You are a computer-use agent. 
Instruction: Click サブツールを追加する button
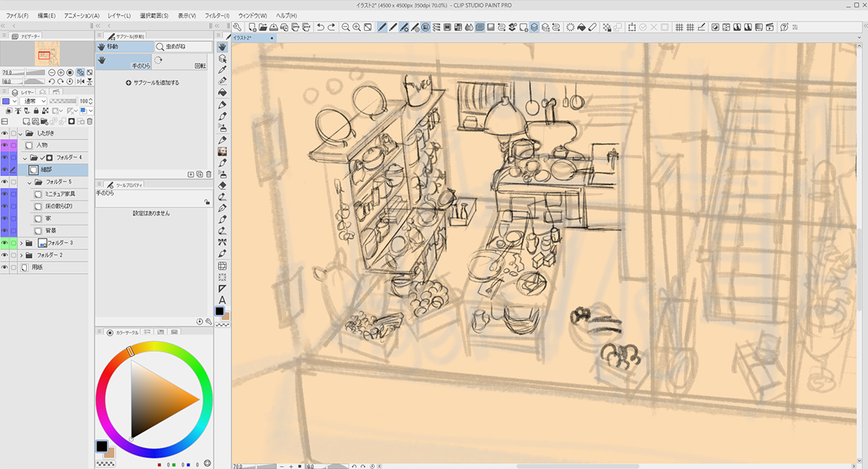[x=153, y=82]
